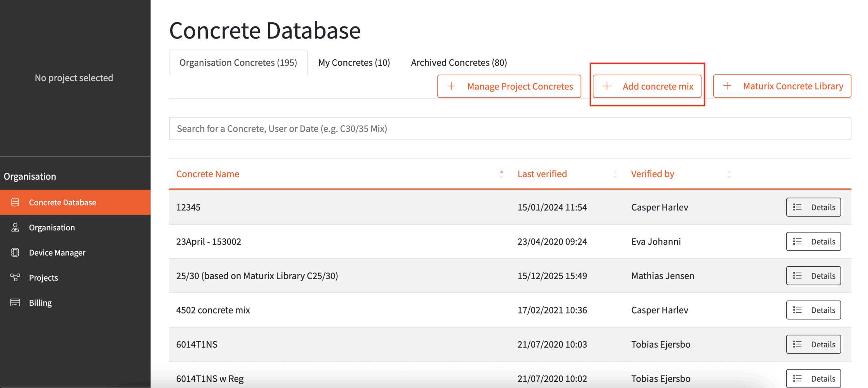Click plus icon on Maturix Concrete Library
The height and width of the screenshot is (388, 868).
(727, 86)
